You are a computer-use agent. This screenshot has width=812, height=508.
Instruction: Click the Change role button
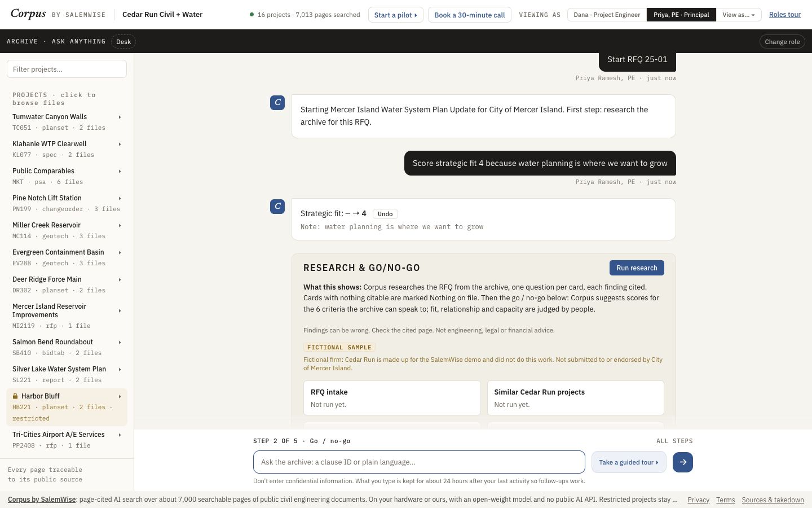click(782, 42)
